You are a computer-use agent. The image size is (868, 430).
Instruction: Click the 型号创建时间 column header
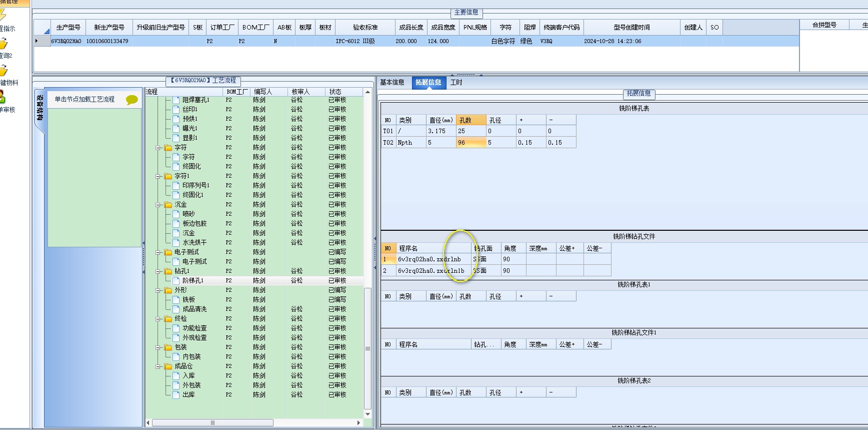632,28
